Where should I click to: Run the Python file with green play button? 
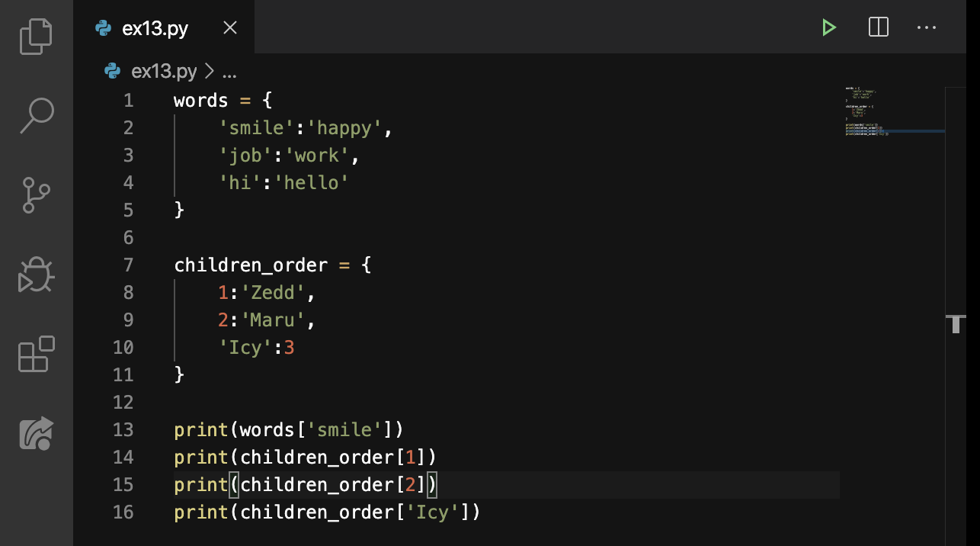coord(828,28)
